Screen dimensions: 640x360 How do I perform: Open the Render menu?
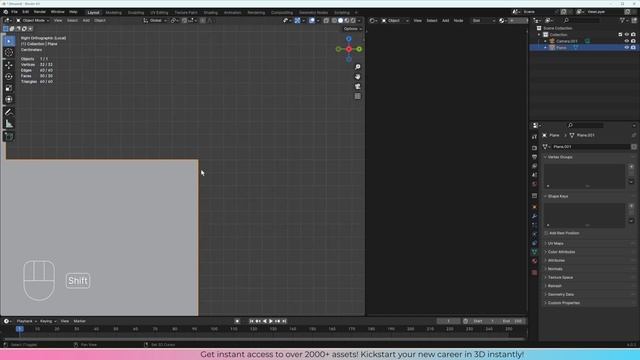click(40, 12)
